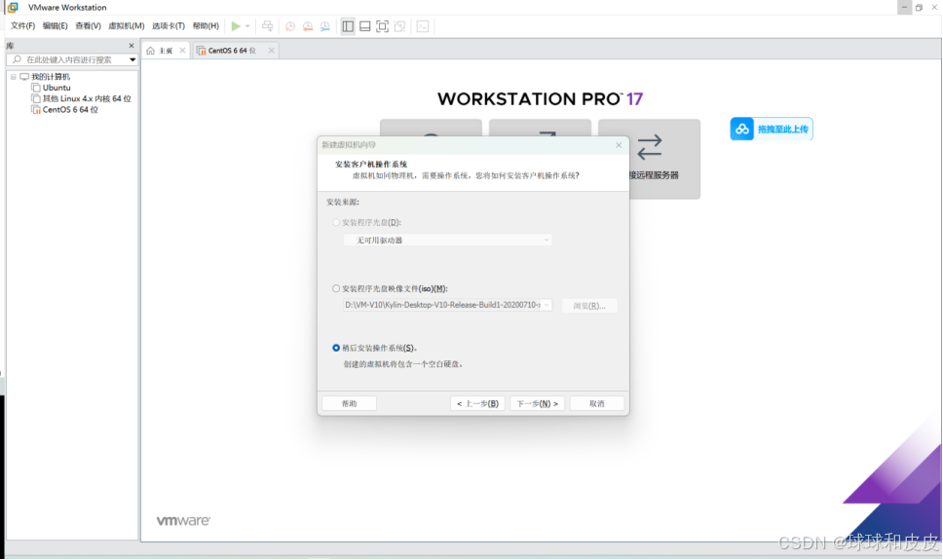Switch to the 主页 tab
This screenshot has height=560, width=943.
point(166,51)
